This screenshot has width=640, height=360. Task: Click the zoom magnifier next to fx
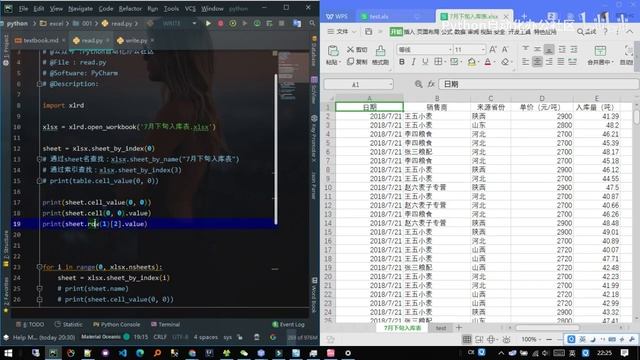click(x=418, y=84)
